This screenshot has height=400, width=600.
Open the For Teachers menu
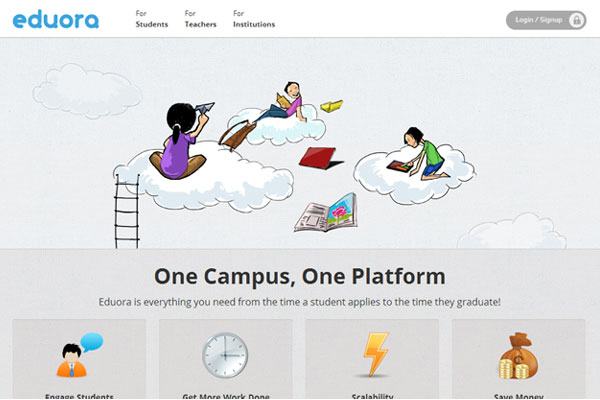click(201, 19)
